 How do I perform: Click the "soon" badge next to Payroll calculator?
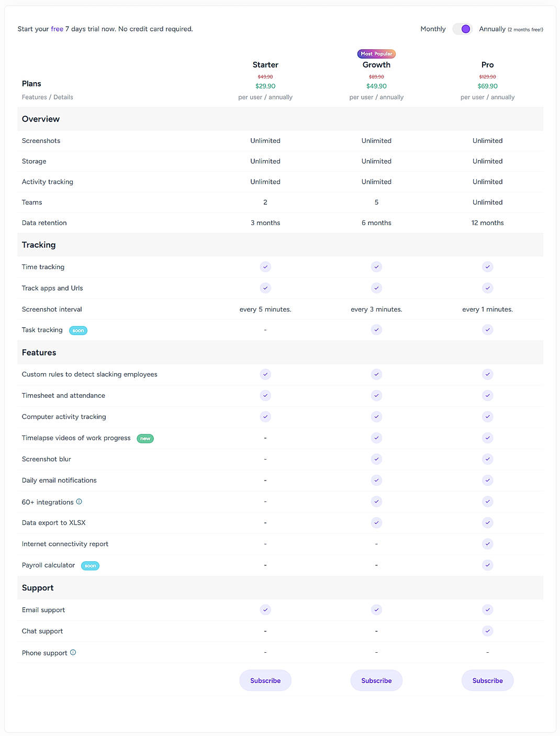pos(90,565)
